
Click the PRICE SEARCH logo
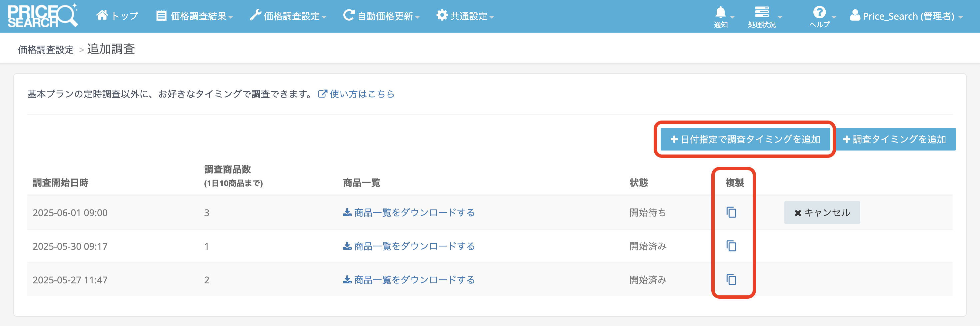tap(42, 16)
